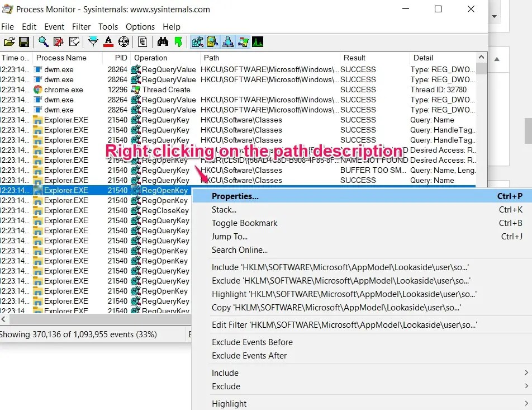Open the Help menu
This screenshot has height=410, width=532.
click(172, 26)
